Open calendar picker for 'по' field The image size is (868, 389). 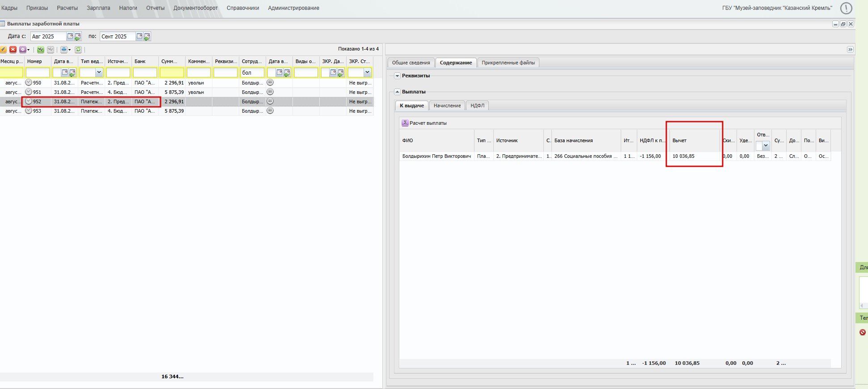[140, 36]
